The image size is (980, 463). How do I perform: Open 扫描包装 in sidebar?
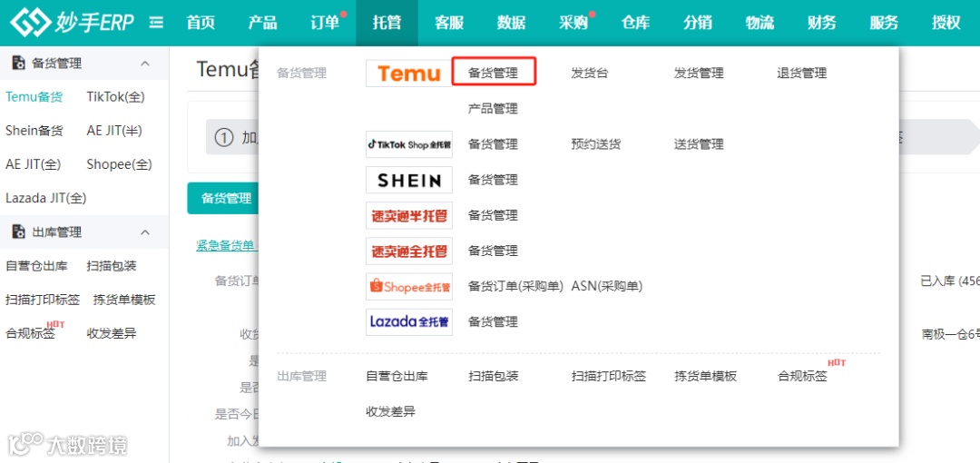(112, 266)
